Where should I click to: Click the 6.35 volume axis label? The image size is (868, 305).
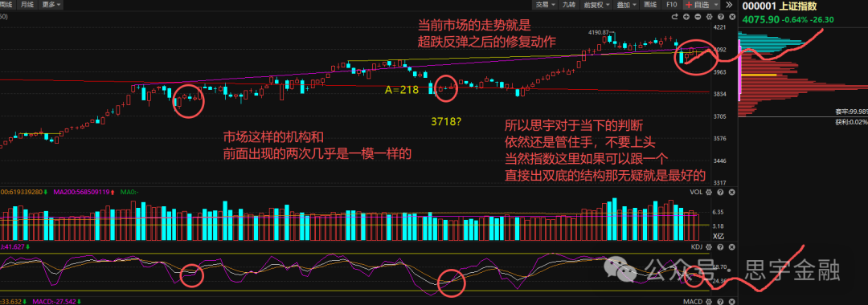[718, 212]
